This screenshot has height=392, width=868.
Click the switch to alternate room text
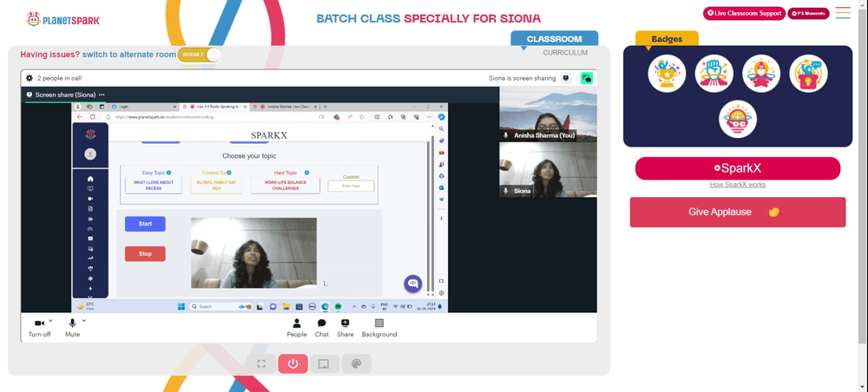[x=128, y=55]
